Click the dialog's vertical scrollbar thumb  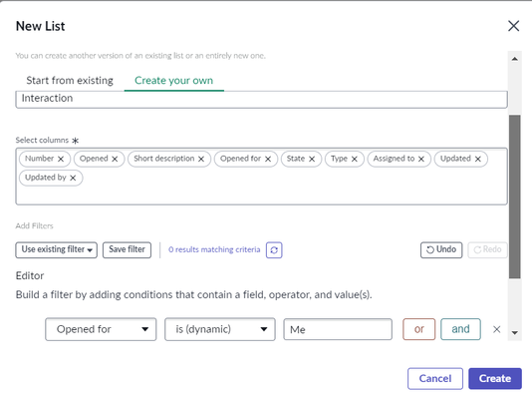point(514,197)
